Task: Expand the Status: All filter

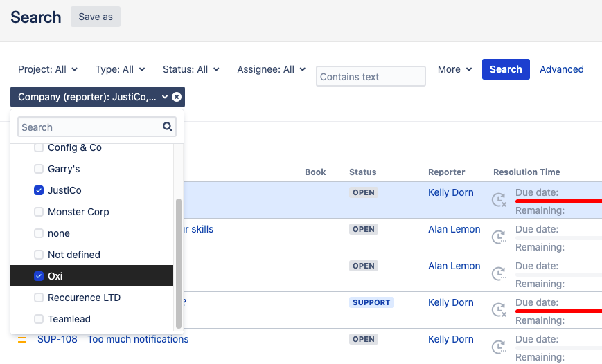Action: tap(191, 69)
